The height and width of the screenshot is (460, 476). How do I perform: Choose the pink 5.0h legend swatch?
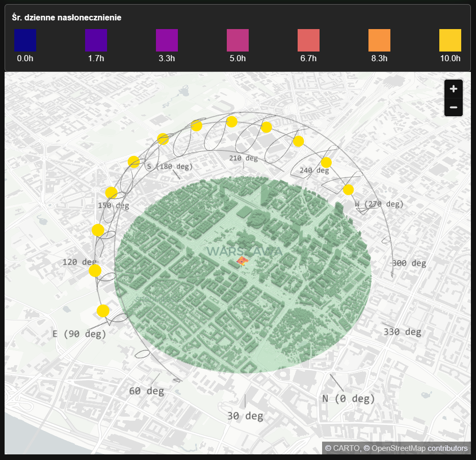point(237,40)
